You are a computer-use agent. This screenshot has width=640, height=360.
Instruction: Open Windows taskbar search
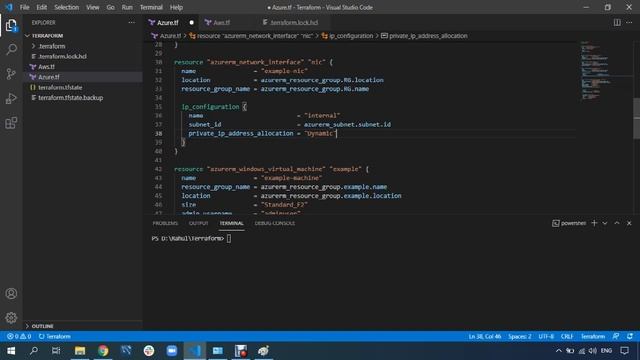point(34,351)
